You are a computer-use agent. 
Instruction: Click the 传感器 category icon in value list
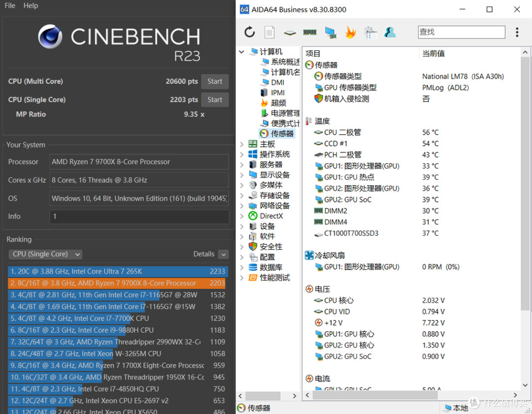pos(309,65)
